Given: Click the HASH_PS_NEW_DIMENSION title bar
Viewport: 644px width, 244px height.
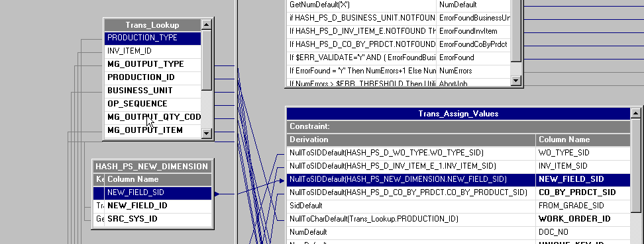Looking at the screenshot, I should point(152,167).
